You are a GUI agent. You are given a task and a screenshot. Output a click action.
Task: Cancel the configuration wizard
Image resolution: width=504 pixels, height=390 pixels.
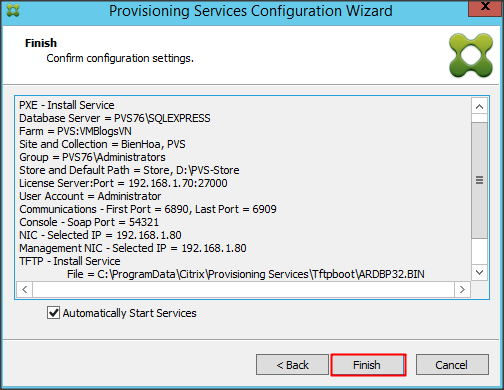[452, 365]
